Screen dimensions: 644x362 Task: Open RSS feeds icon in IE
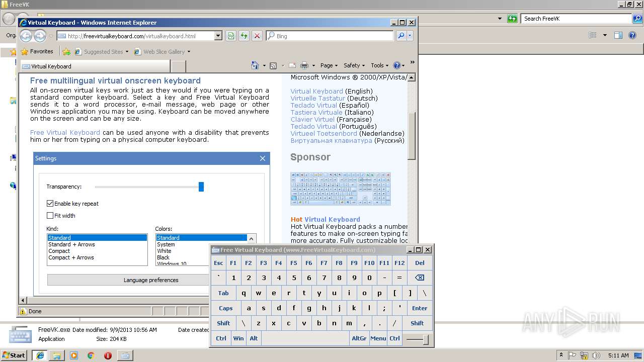click(273, 65)
